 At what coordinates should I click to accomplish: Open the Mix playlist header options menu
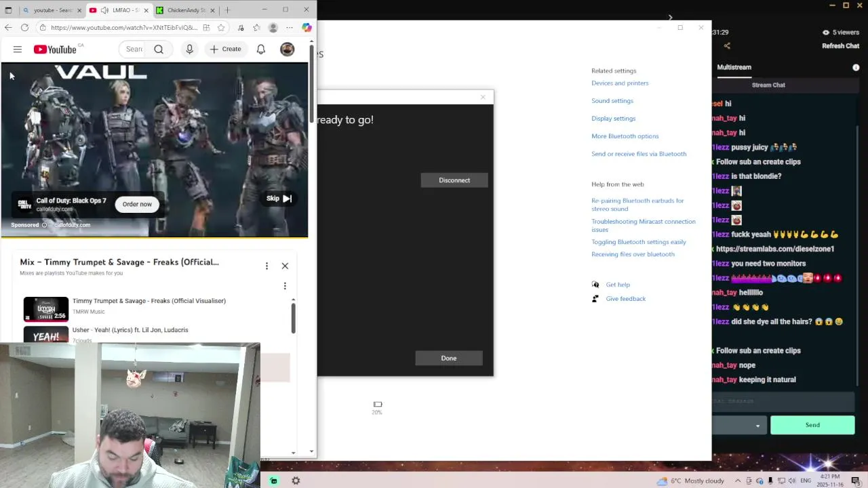click(x=267, y=266)
